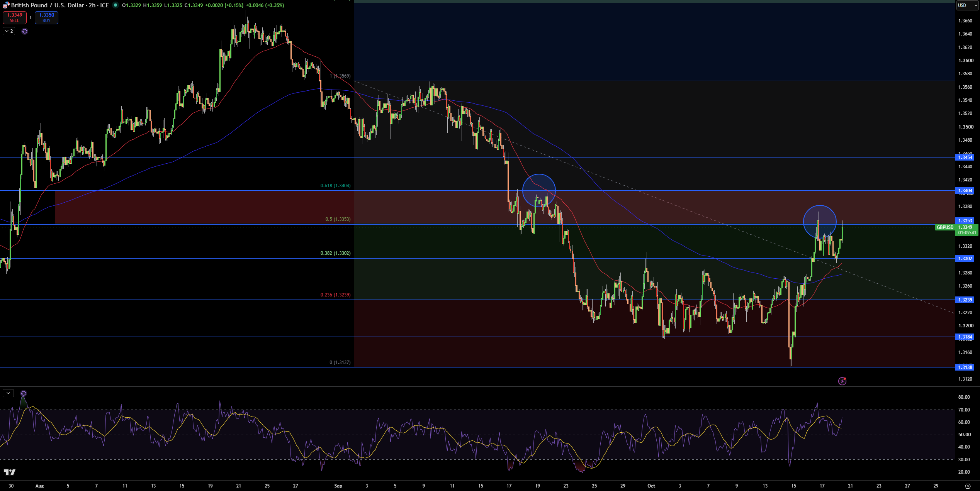Viewport: 980px width, 491px height.
Task: Click the GBP/USD flag symbol icon
Action: pyautogui.click(x=6, y=5)
